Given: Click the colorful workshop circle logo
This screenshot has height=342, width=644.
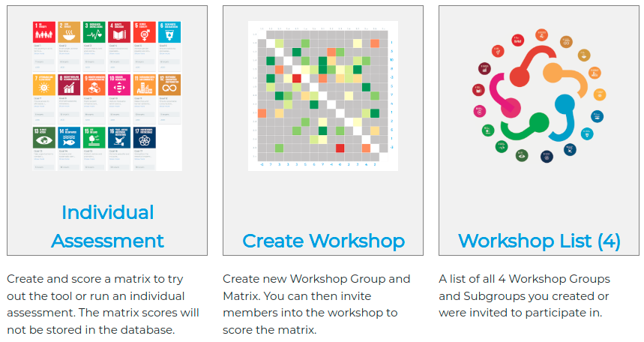Looking at the screenshot, I should coord(540,95).
